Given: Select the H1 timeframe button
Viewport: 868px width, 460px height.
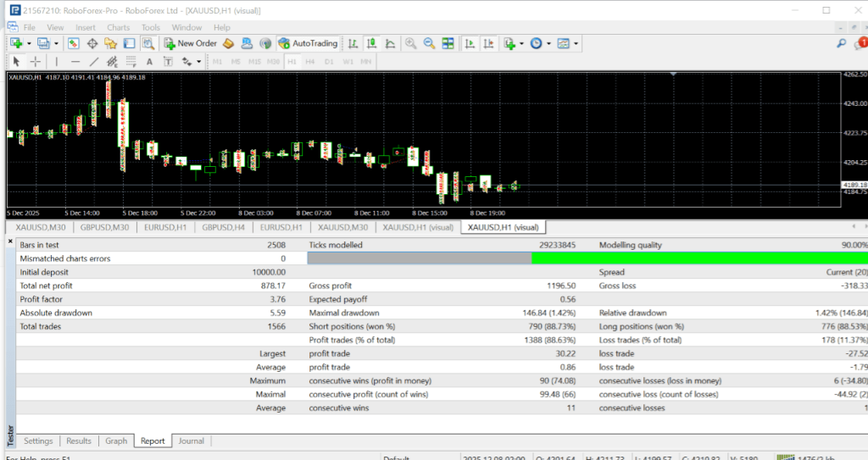Looking at the screenshot, I should (x=292, y=62).
